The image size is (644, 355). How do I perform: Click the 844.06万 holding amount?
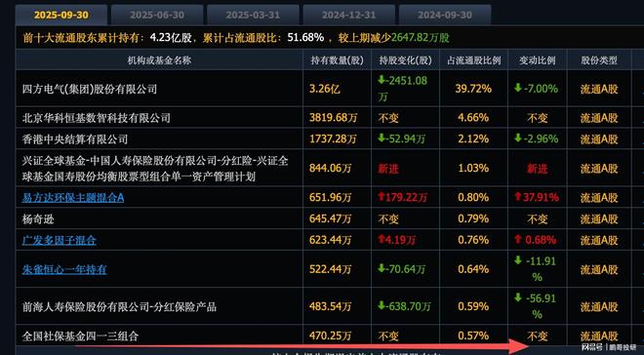(331, 169)
